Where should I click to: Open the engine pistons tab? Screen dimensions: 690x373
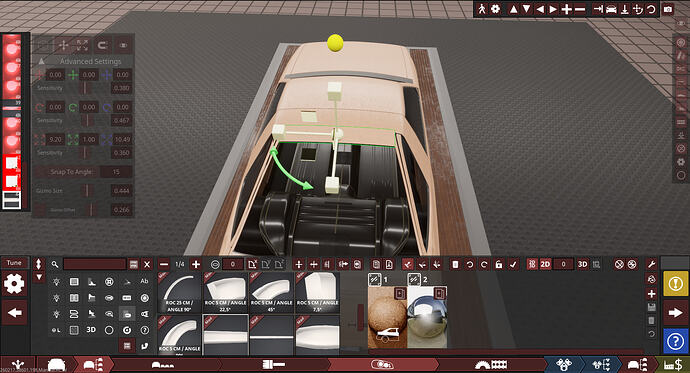[563, 365]
